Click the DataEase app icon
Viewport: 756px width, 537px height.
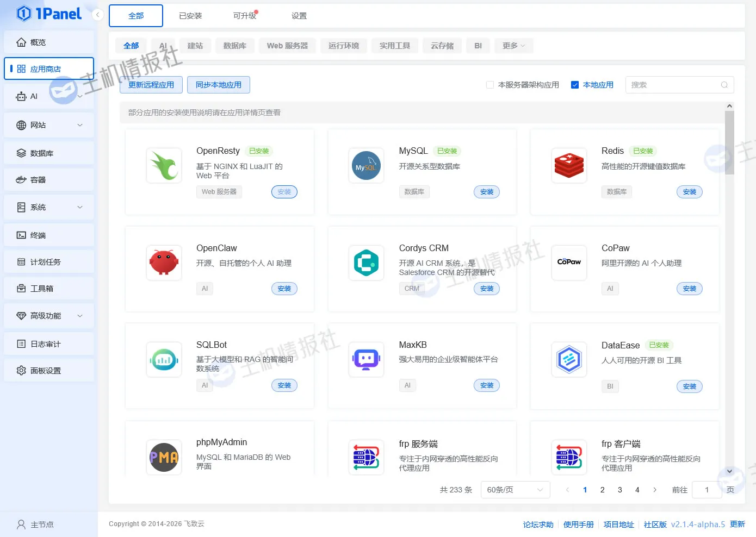tap(569, 359)
